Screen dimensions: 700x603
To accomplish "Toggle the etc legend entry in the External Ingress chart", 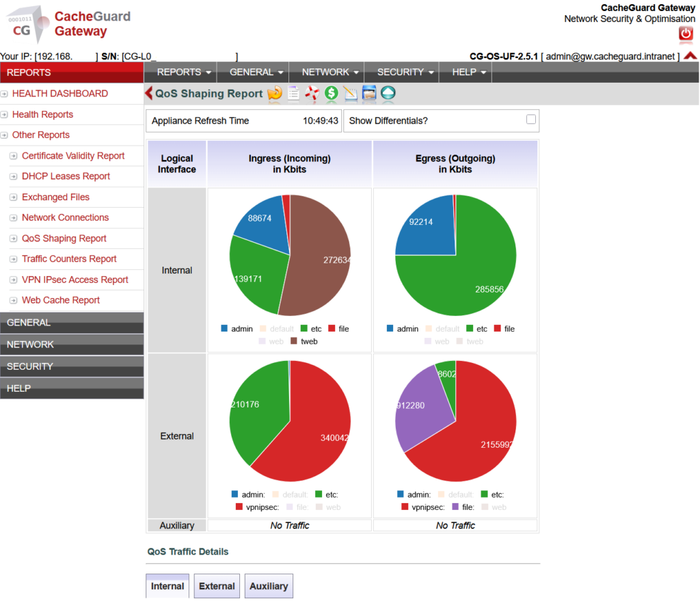I will tap(327, 494).
